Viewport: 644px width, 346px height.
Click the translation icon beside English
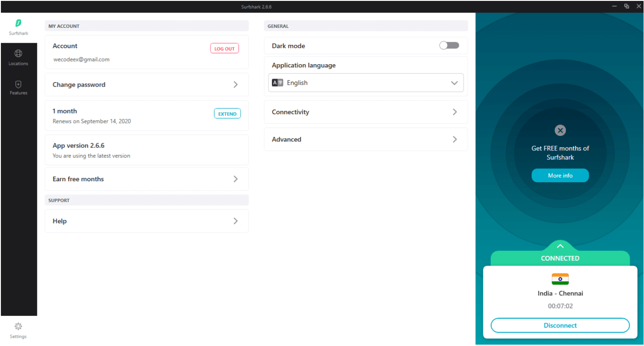pyautogui.click(x=277, y=83)
